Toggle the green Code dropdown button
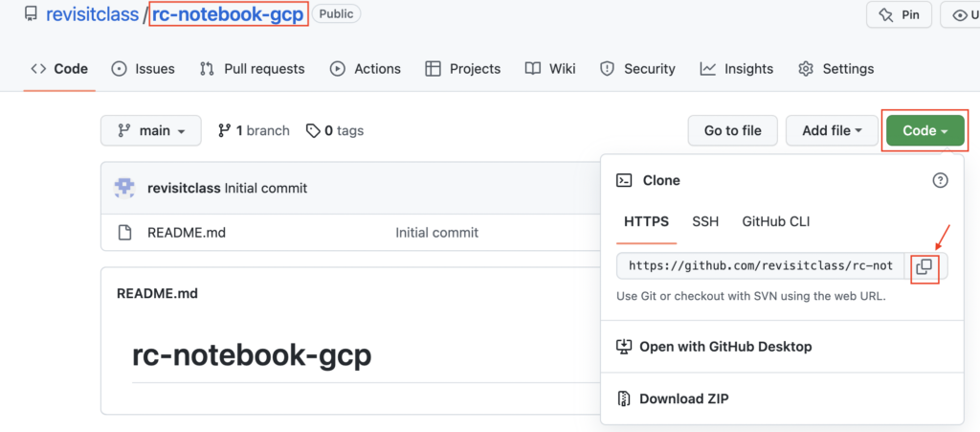Viewport: 980px width, 432px height. pos(925,130)
